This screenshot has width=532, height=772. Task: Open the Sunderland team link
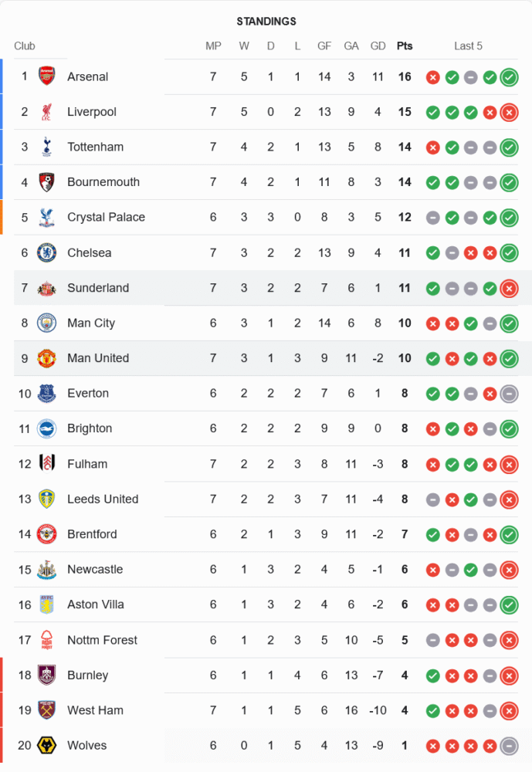pos(98,288)
